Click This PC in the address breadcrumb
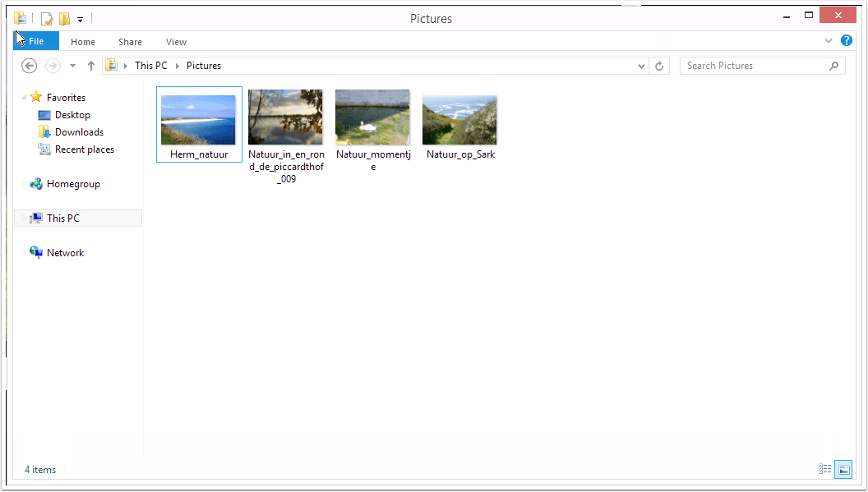 click(x=152, y=66)
